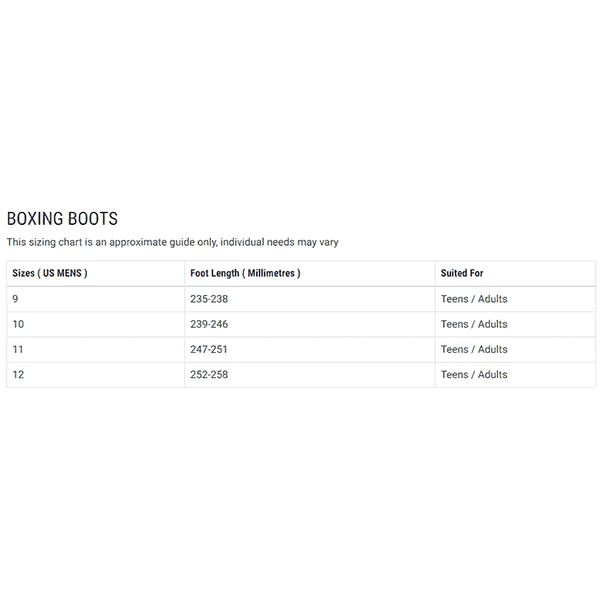Click the 235-238 foot length cell
The width and height of the screenshot is (600, 600).
click(x=209, y=299)
